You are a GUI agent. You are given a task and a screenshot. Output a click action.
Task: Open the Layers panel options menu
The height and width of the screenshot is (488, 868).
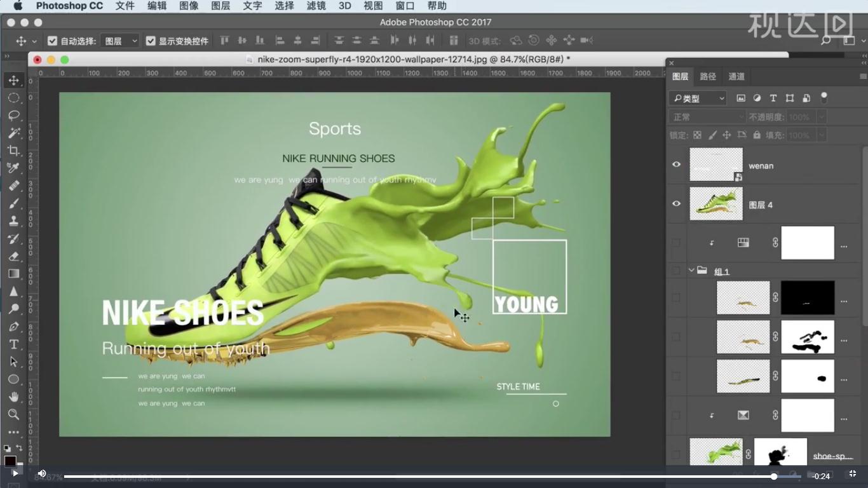[x=863, y=76]
